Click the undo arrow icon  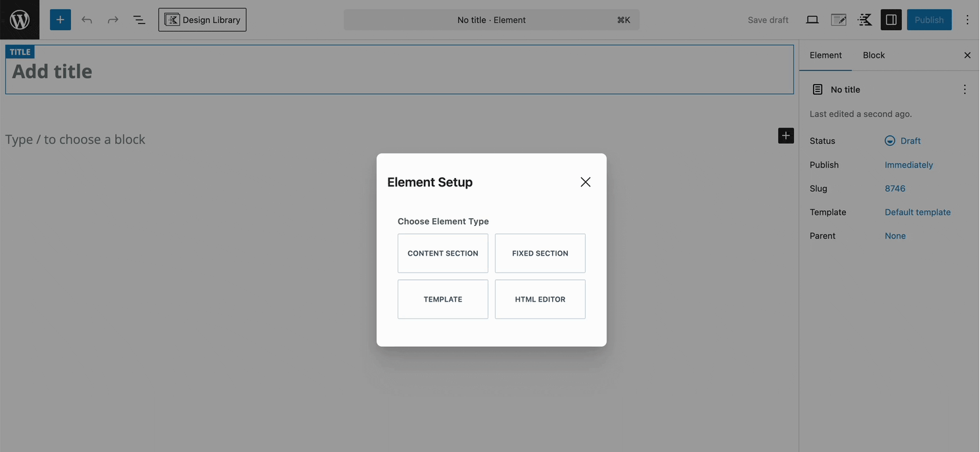pyautogui.click(x=87, y=20)
